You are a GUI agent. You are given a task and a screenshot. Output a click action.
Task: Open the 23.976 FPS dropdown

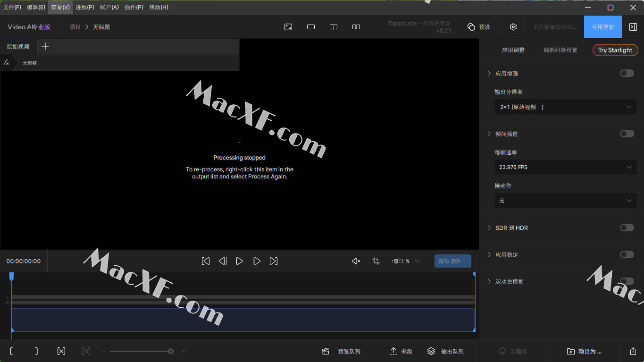click(x=565, y=167)
